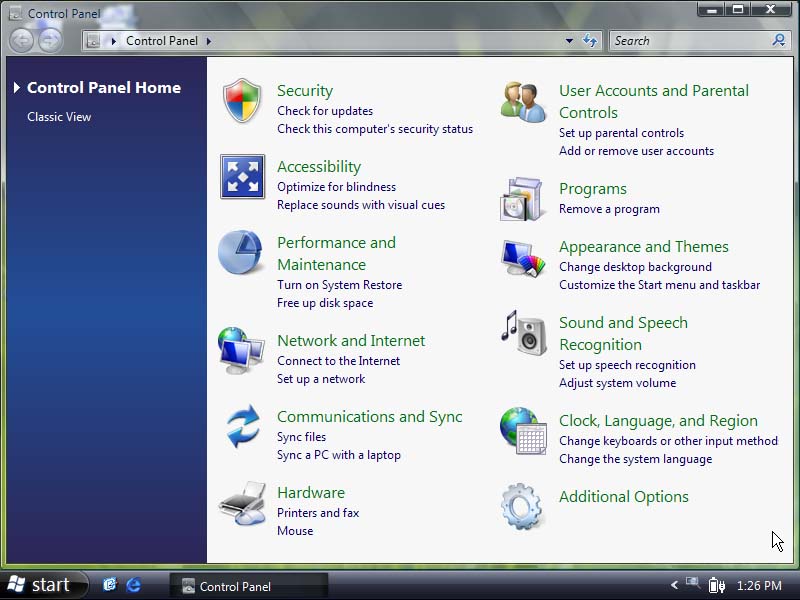Open the Communications and Sync arrows icon
The image size is (800, 600).
(x=242, y=427)
